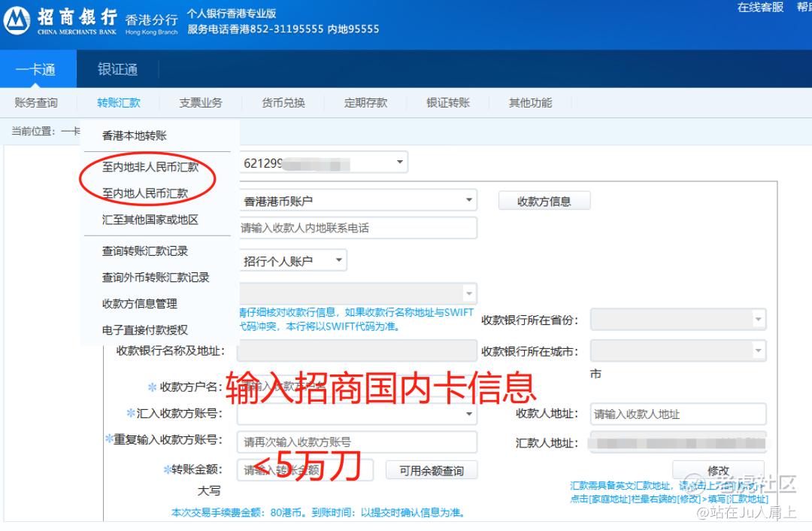The width and height of the screenshot is (812, 531).
Task: Click the 收款方信息 button
Action: click(x=544, y=201)
